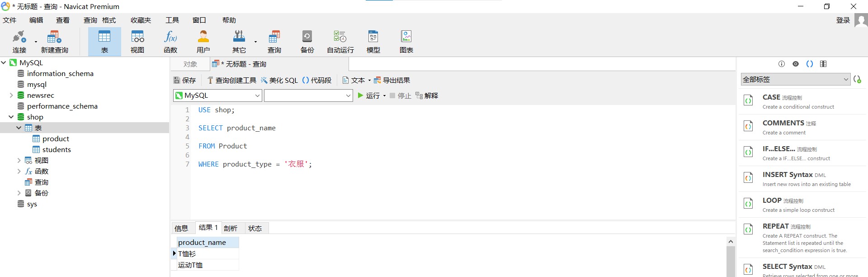The height and width of the screenshot is (277, 868).
Task: Click the panel layout icon in right panel
Action: click(x=823, y=64)
